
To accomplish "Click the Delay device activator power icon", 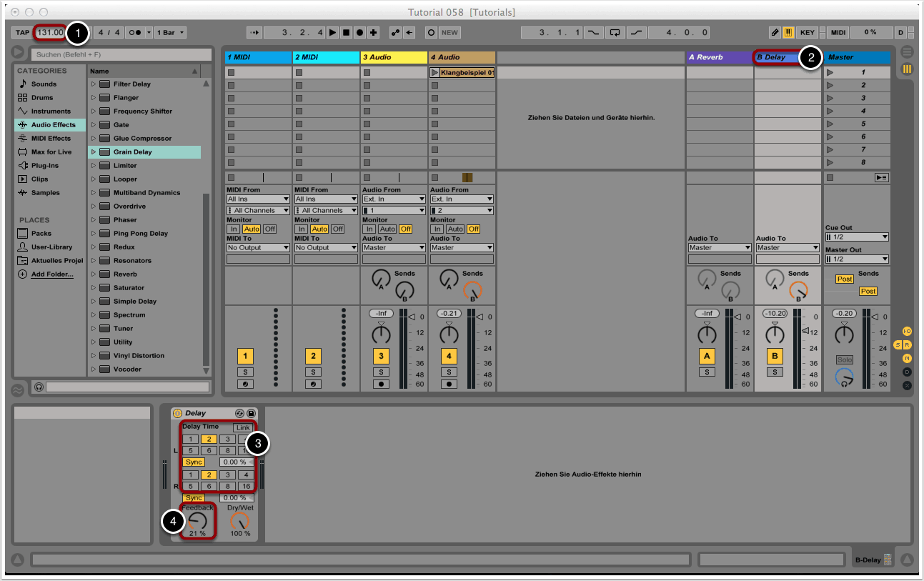I will pos(178,413).
